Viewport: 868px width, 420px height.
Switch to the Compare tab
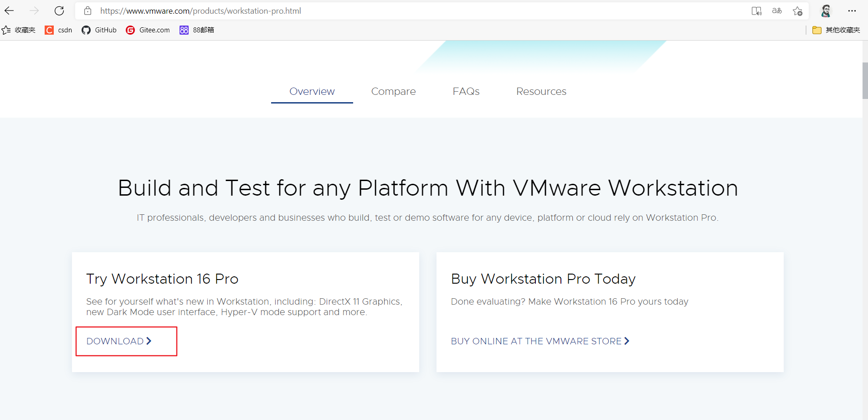[x=393, y=91]
